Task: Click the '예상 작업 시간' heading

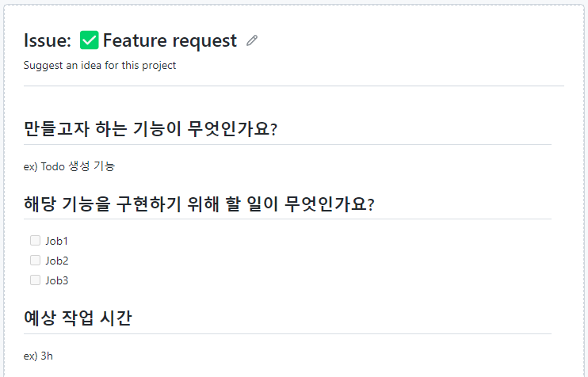Action: [78, 318]
